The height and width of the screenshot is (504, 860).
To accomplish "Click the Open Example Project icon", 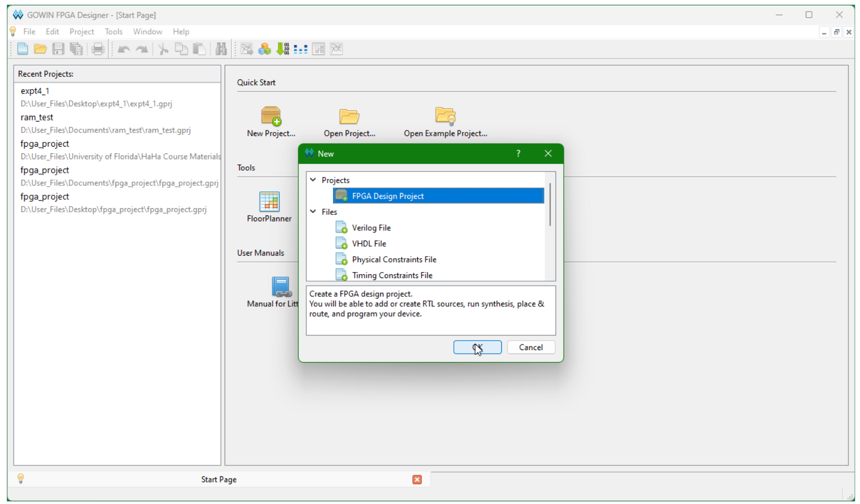I will click(x=445, y=116).
